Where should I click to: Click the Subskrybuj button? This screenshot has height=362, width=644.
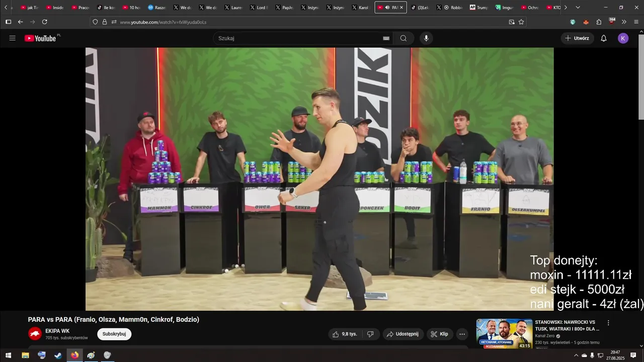point(114,334)
